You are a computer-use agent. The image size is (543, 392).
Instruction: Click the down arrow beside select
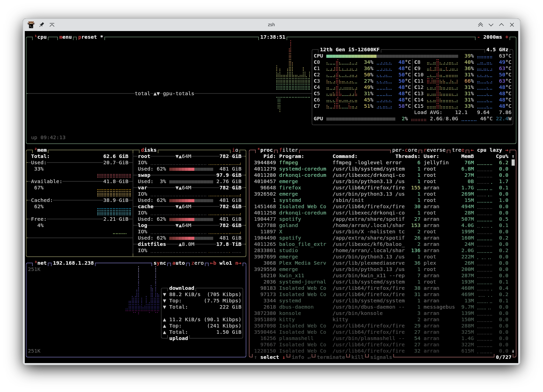284,357
